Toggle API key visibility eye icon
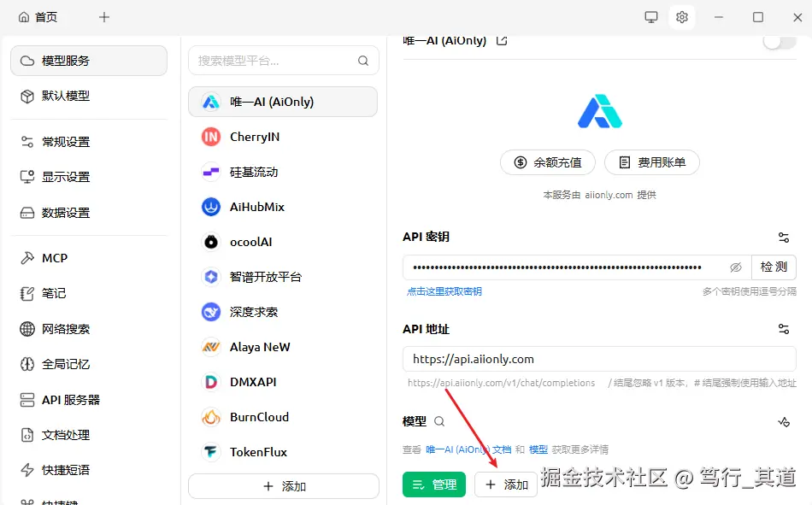Viewport: 812px width, 505px height. [x=736, y=267]
